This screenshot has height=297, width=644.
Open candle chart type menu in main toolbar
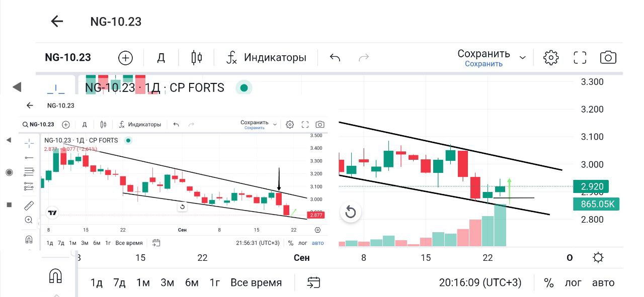(x=197, y=57)
